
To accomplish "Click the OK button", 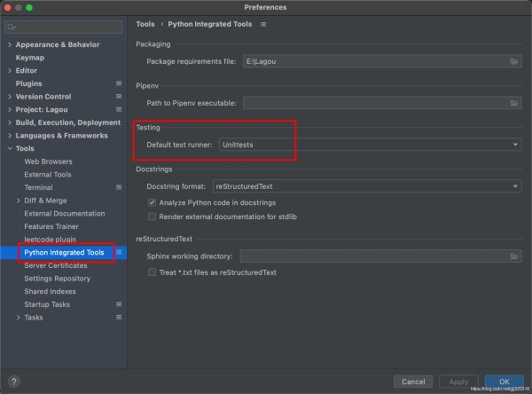I will tap(504, 382).
